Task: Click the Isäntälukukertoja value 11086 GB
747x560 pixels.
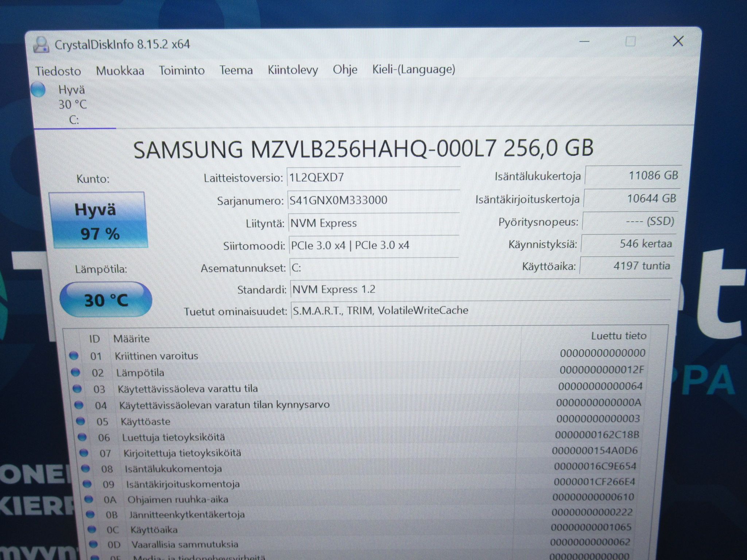Action: [x=633, y=175]
